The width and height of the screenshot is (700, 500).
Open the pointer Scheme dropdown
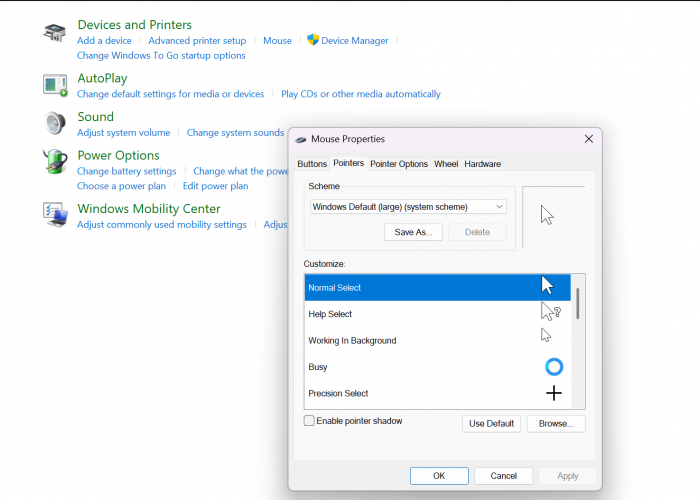point(408,207)
